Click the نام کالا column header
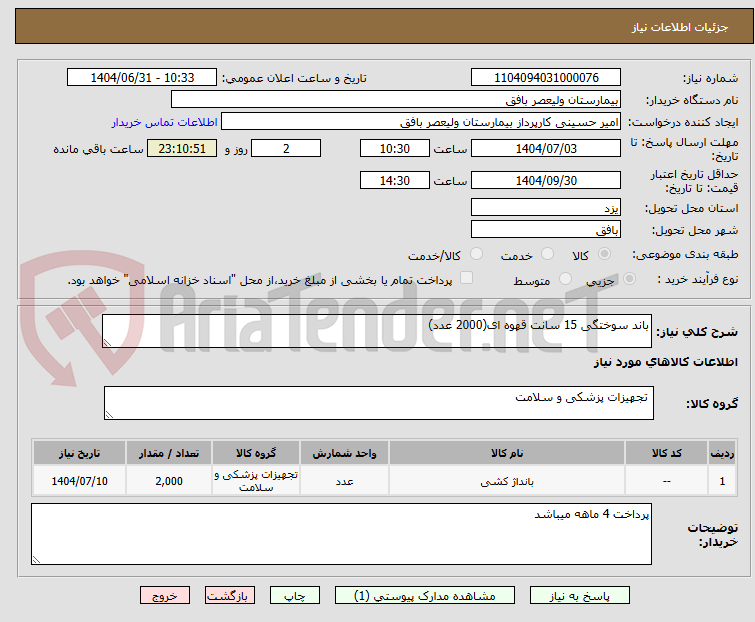 click(x=507, y=453)
